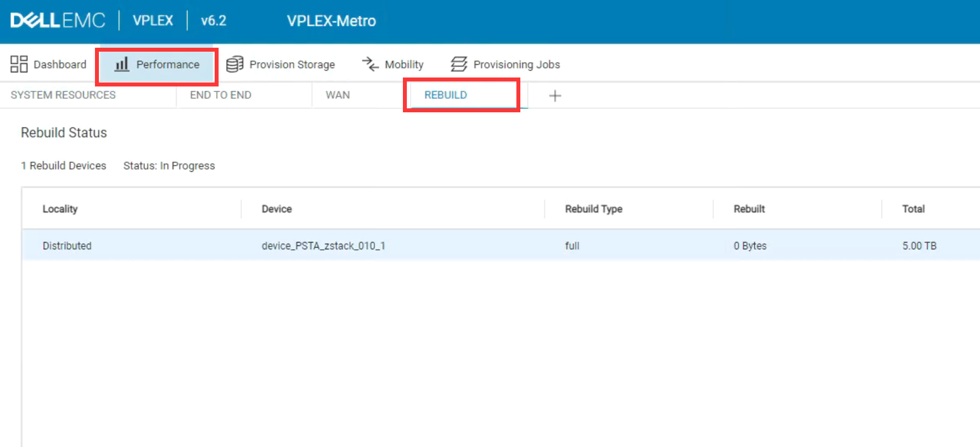Switch to the End to End tab
The height and width of the screenshot is (447, 980).
(x=220, y=95)
